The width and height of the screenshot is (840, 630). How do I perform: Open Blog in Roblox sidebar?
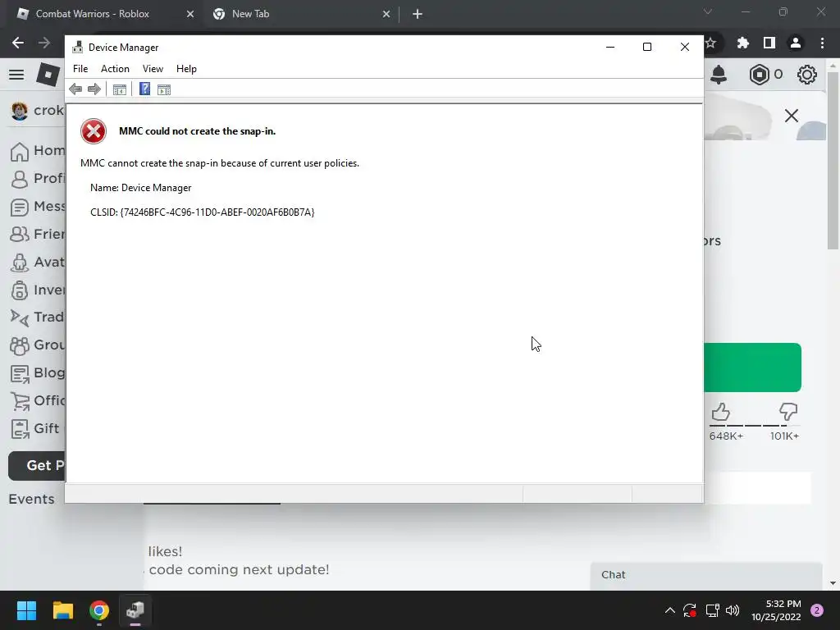coord(38,373)
